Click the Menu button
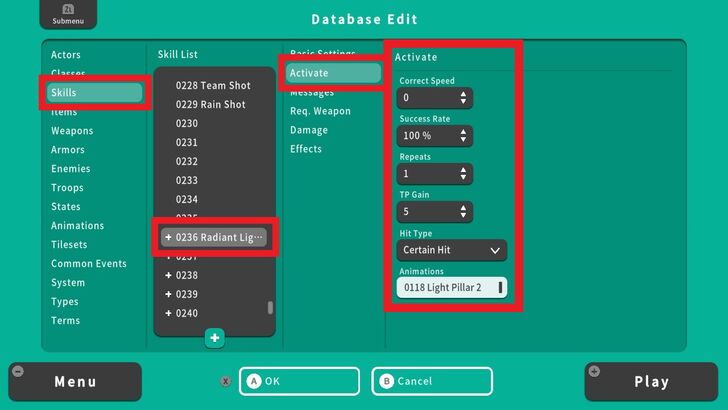The image size is (728, 410). pyautogui.click(x=75, y=382)
